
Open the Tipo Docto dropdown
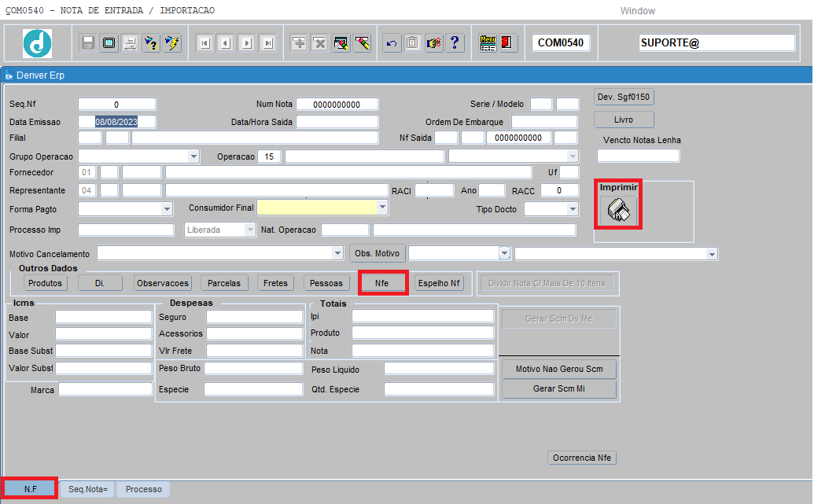573,209
